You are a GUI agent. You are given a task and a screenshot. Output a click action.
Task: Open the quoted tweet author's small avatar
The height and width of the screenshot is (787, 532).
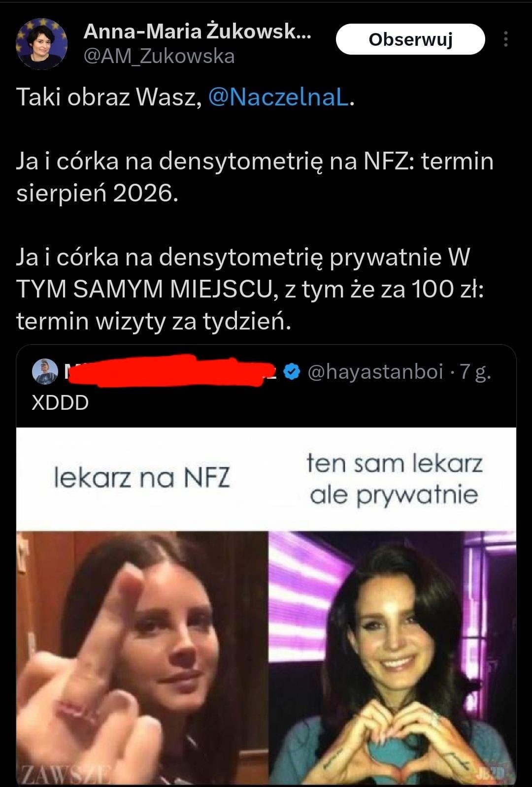pos(45,372)
